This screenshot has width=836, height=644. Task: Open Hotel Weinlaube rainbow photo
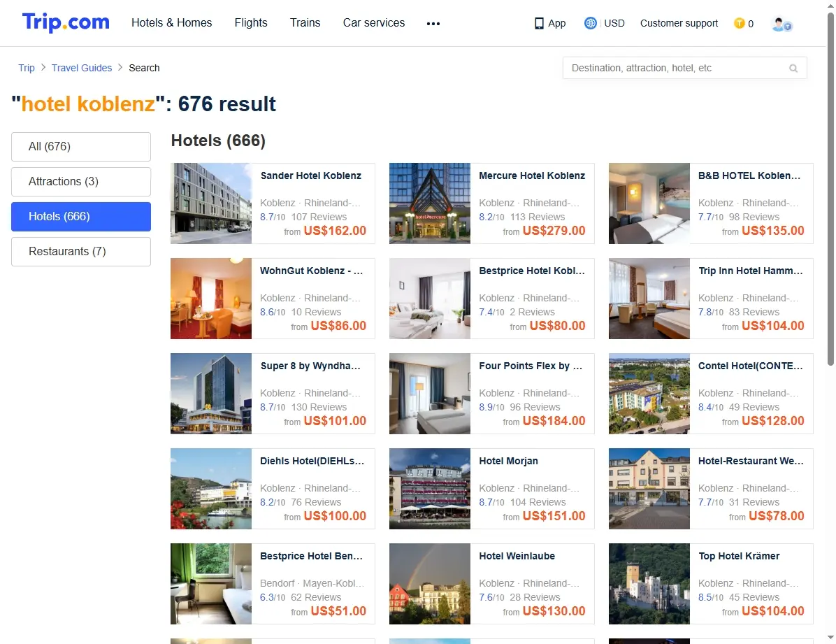click(430, 584)
